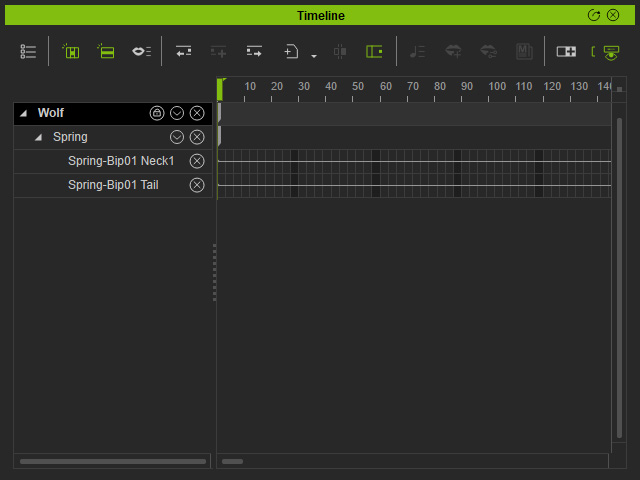The image size is (640, 480).
Task: Remove the Spring-Bip01 Tail track
Action: 197,185
